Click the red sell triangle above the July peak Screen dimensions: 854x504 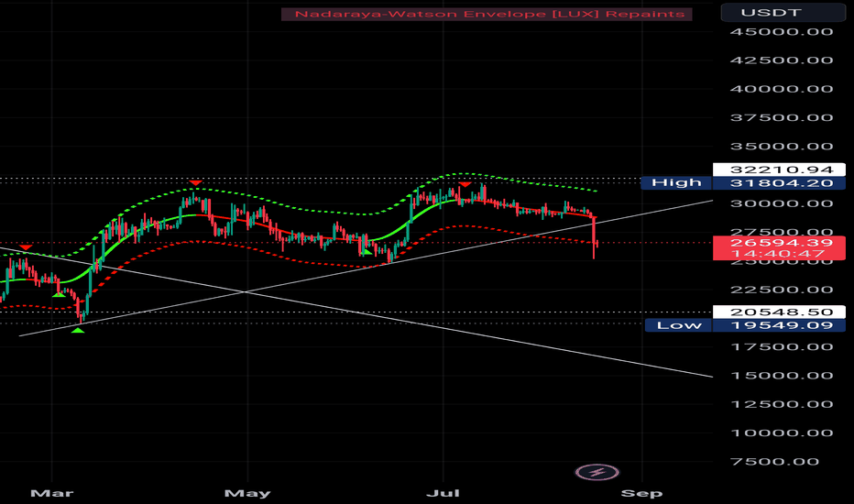coord(465,185)
